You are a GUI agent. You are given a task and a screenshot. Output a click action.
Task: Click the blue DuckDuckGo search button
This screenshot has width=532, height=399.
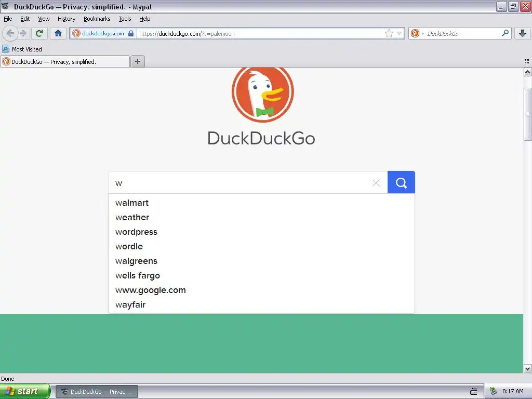tap(401, 182)
